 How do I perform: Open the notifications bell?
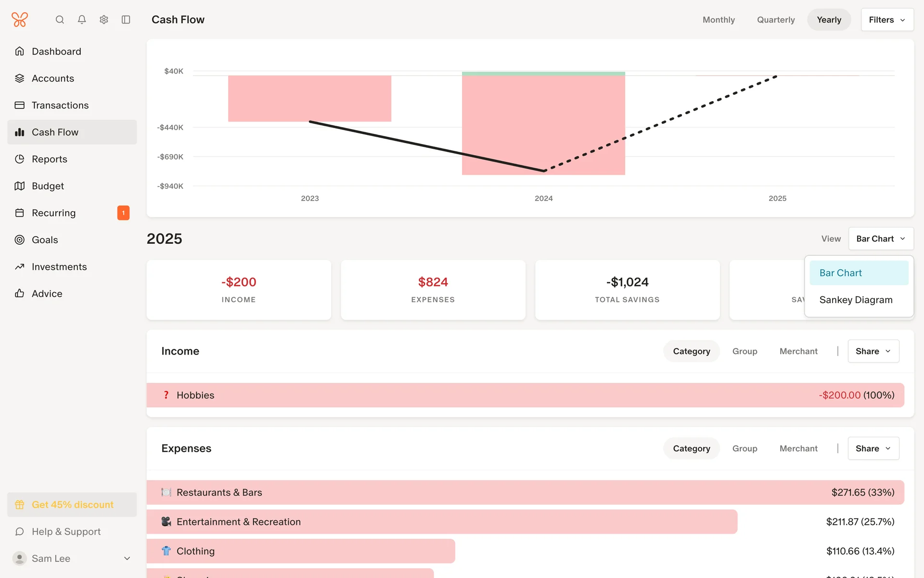point(82,20)
